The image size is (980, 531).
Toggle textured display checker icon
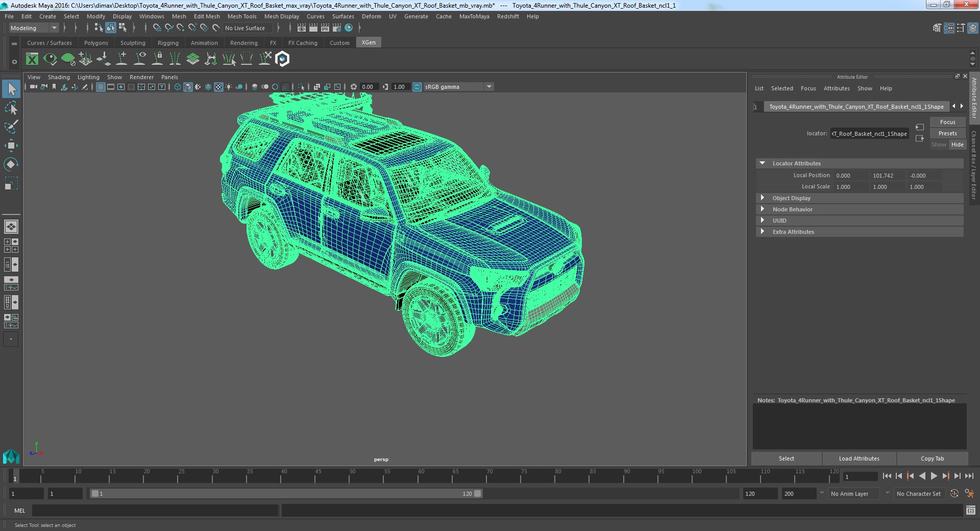[218, 87]
